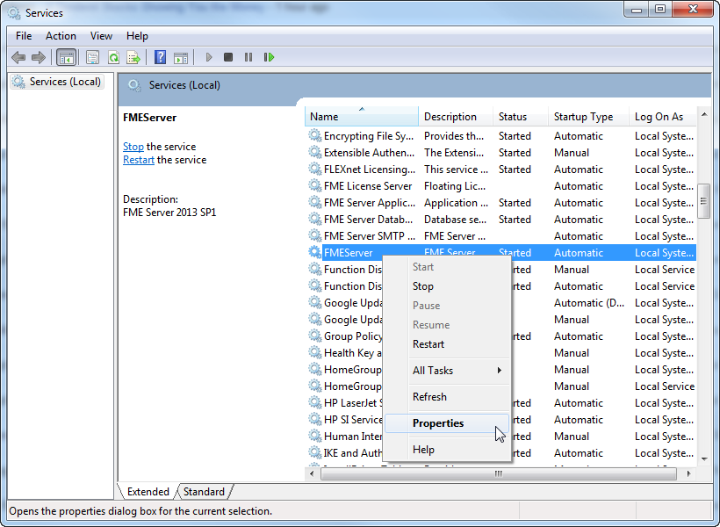Click the Export List toolbar icon
Viewport: 720px width, 527px height.
click(x=133, y=57)
